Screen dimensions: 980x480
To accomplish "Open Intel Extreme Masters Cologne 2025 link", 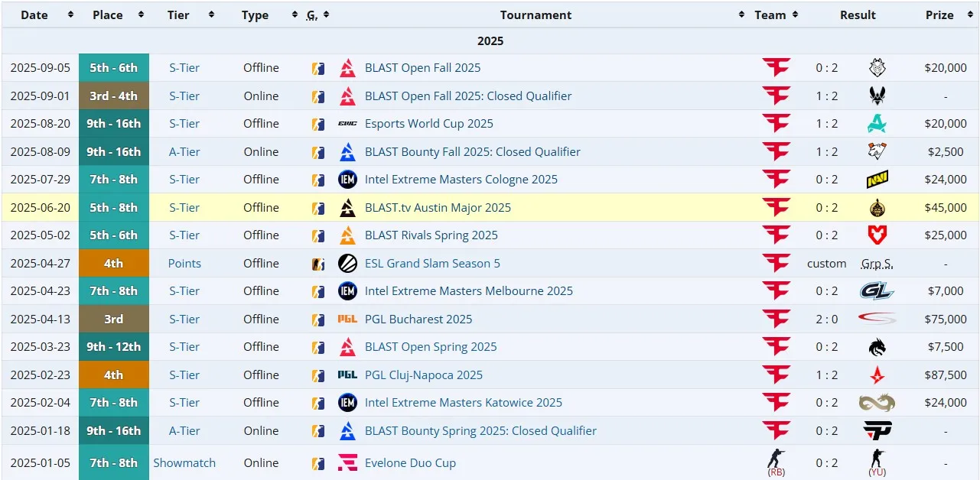I will [461, 180].
